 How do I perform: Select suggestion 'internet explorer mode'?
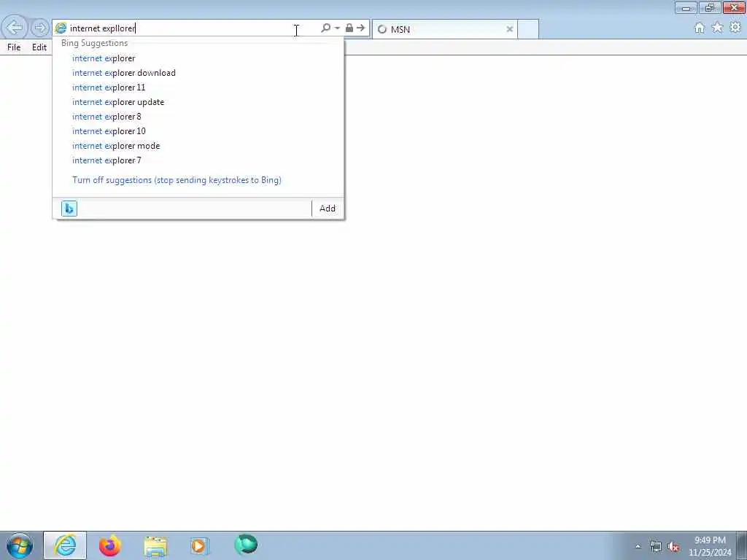[198, 146]
